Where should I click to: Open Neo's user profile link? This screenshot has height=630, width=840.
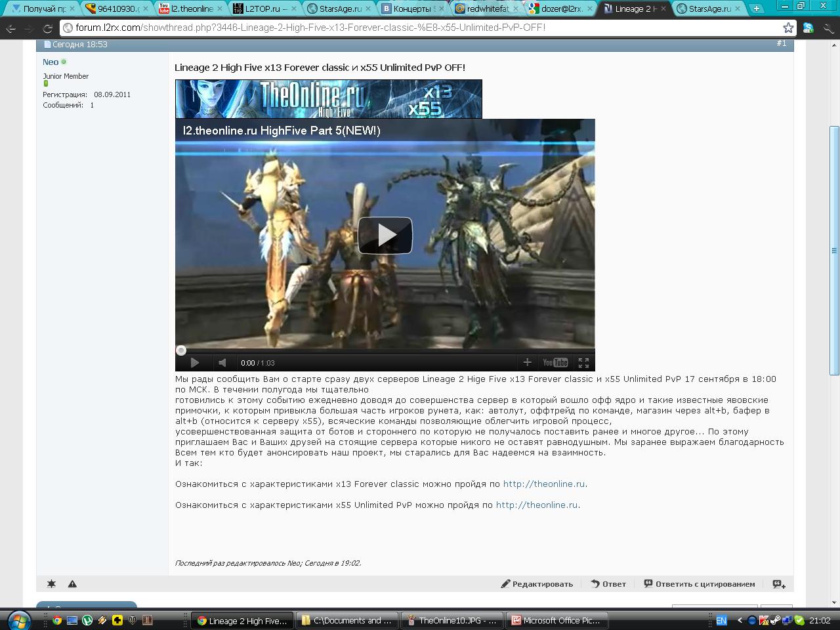click(x=51, y=62)
